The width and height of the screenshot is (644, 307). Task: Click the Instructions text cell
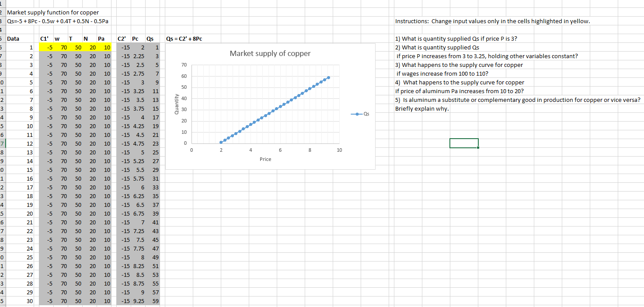(437, 21)
